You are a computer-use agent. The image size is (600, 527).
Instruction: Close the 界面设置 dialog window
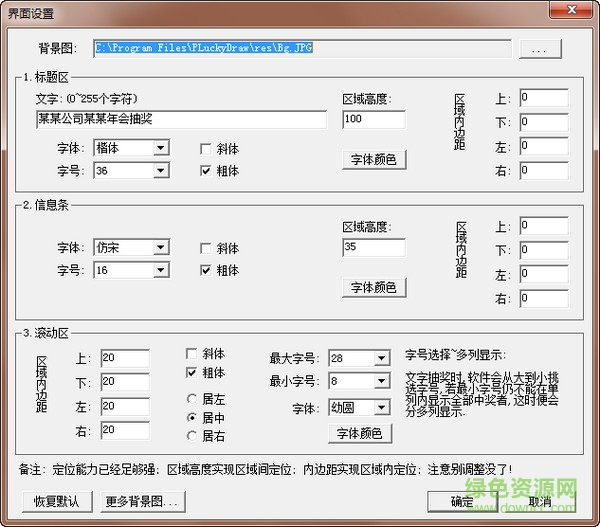coord(574,12)
